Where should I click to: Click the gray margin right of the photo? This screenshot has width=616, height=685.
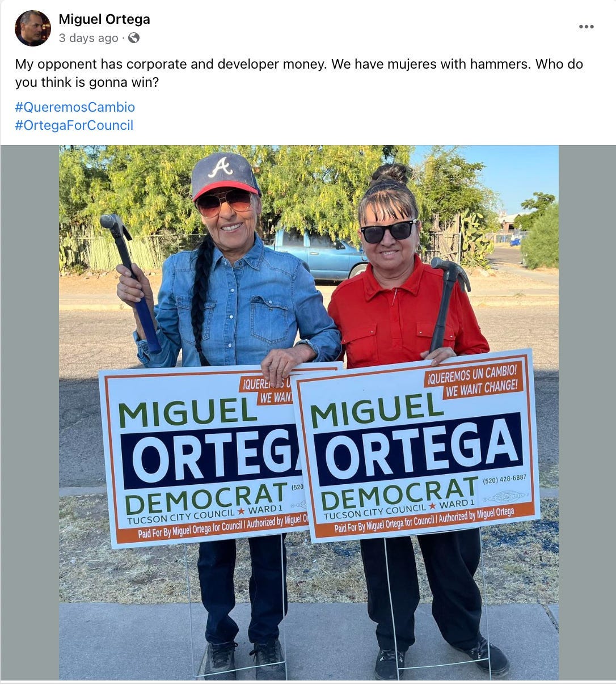coord(587,412)
